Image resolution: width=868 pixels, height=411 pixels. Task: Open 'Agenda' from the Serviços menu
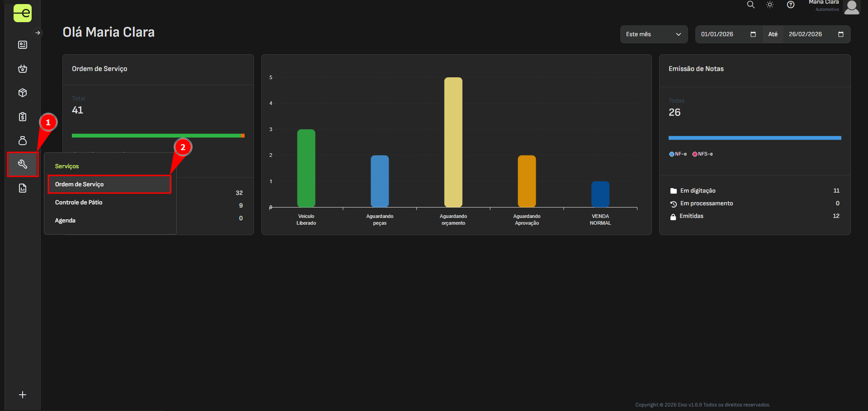[65, 221]
